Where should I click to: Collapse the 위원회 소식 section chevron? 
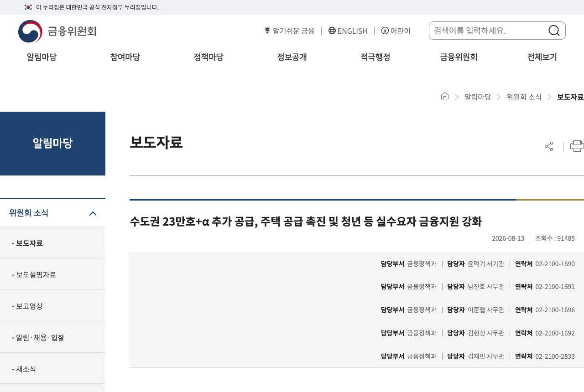coord(93,213)
